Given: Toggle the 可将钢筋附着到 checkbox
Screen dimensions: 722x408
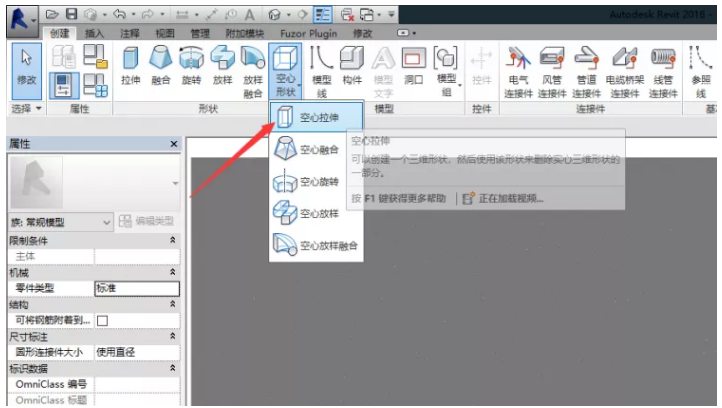Looking at the screenshot, I should [103, 321].
